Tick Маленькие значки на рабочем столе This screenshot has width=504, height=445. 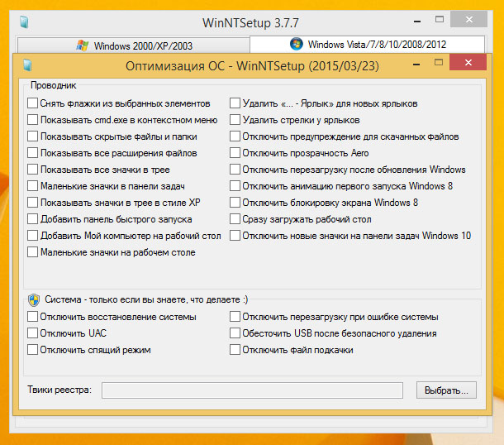coord(32,252)
